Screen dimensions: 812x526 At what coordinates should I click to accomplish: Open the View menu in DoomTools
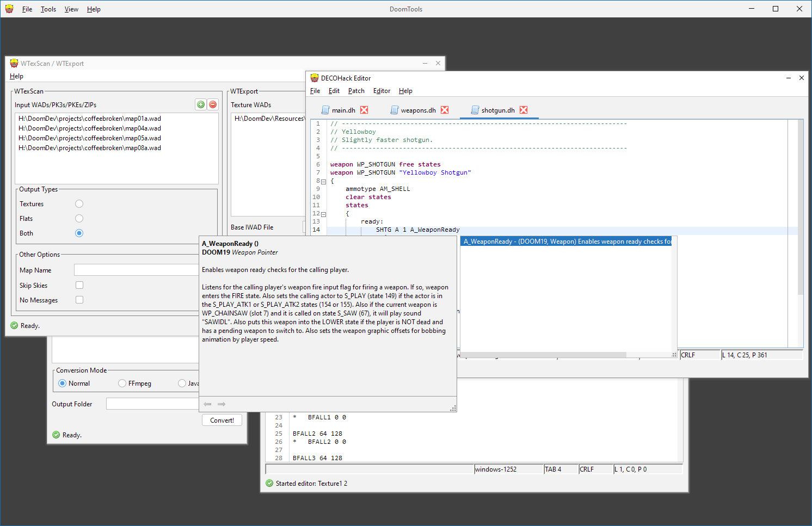(x=71, y=9)
